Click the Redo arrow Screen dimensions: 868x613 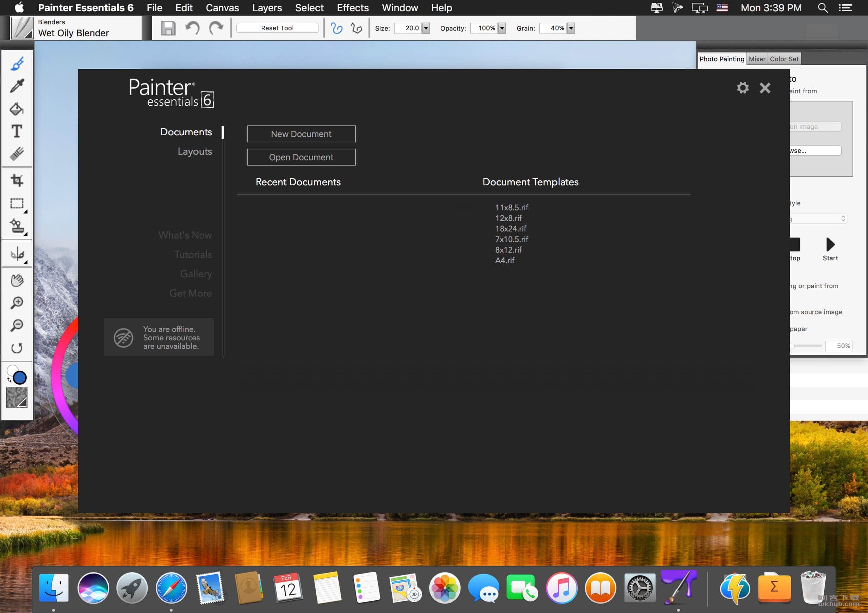pos(216,28)
